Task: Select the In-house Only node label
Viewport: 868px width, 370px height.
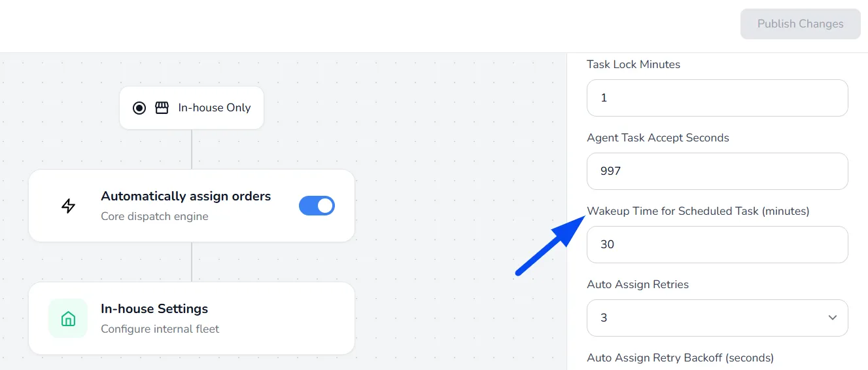Action: (x=215, y=108)
